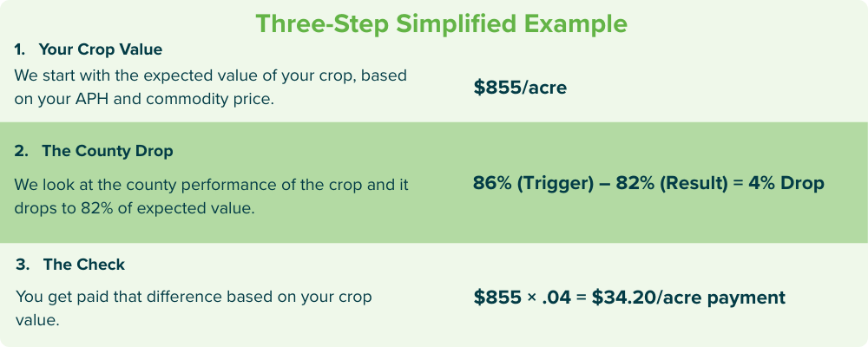868x347 pixels.
Task: Click the county performance description paragraph
Action: [211, 196]
